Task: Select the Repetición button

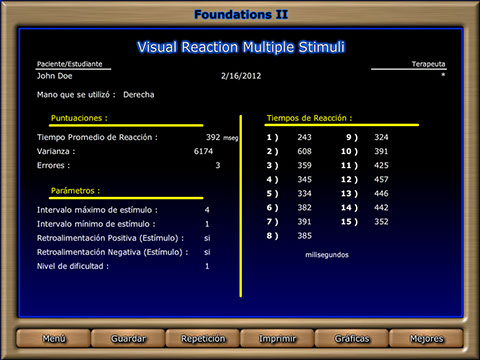Action: tap(203, 338)
